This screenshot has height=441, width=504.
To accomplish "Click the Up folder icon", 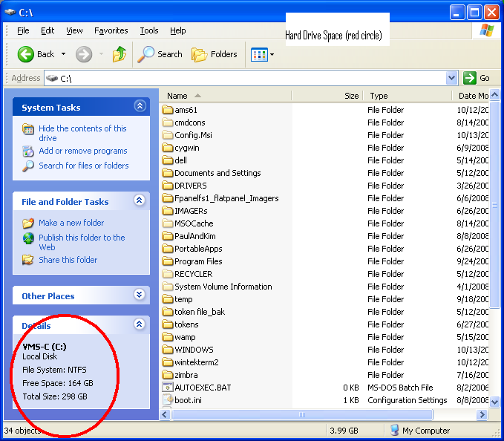I will pyautogui.click(x=120, y=54).
